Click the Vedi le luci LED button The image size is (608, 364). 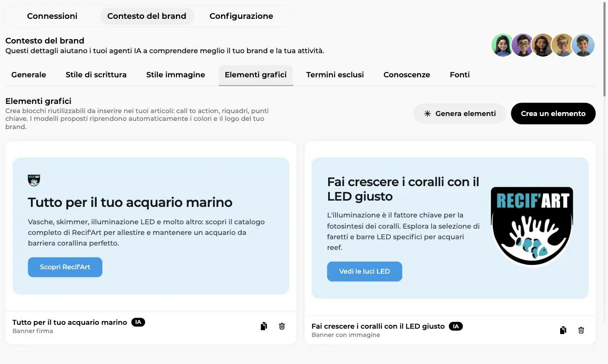coord(364,271)
